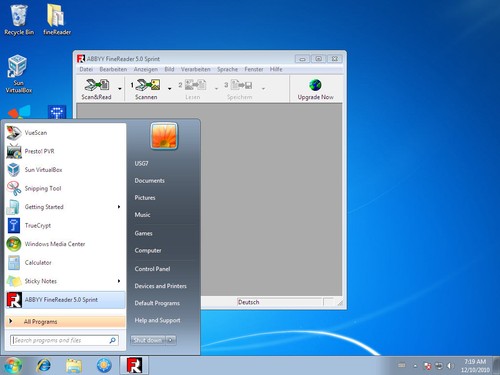The width and height of the screenshot is (500, 375).
Task: Open the fineReader desktop folder
Action: coord(57,19)
